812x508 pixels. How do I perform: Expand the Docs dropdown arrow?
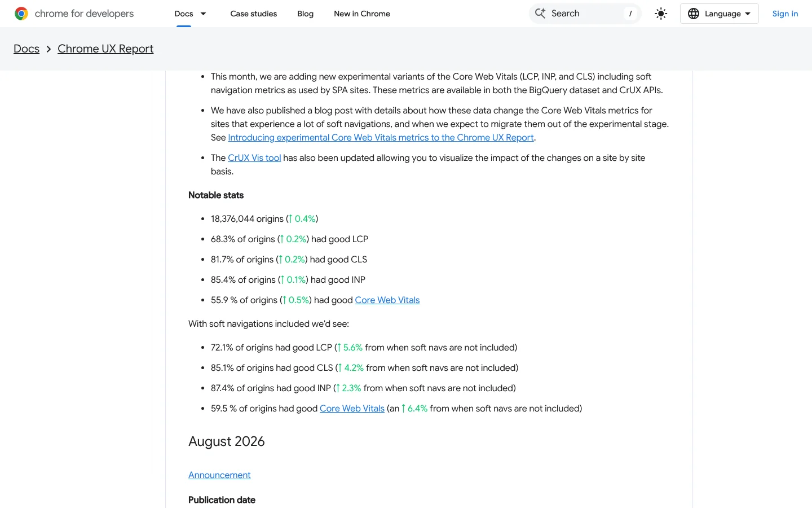[x=204, y=14]
